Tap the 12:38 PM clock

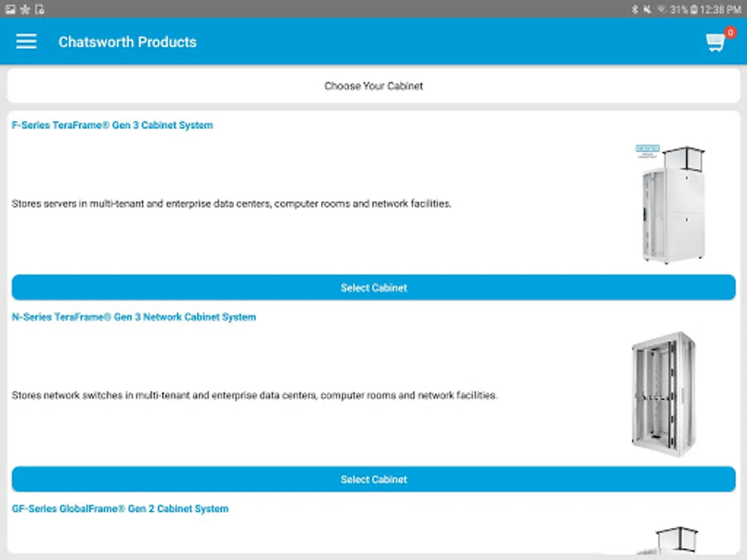pyautogui.click(x=721, y=9)
